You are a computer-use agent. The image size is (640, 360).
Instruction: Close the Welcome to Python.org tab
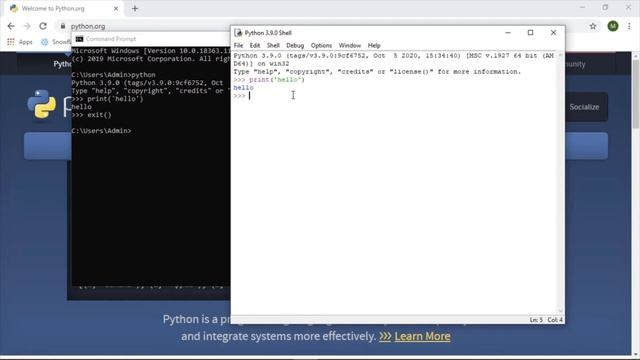(x=116, y=9)
